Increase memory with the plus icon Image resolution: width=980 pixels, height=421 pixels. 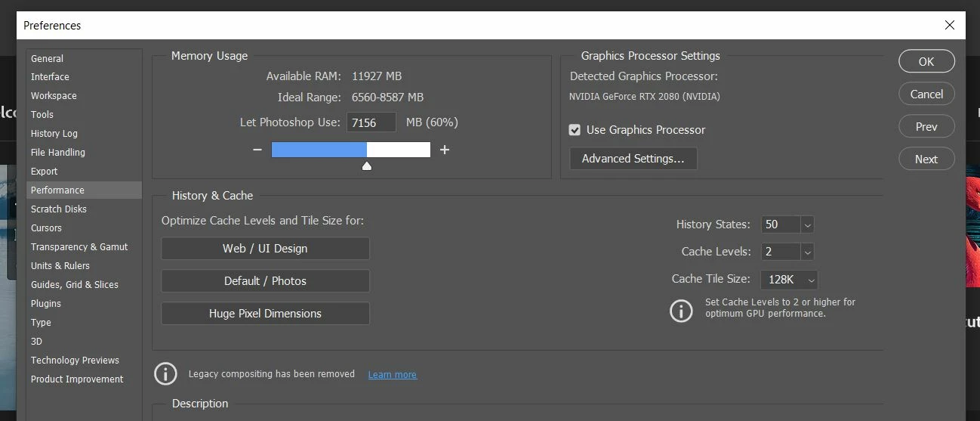pos(445,150)
